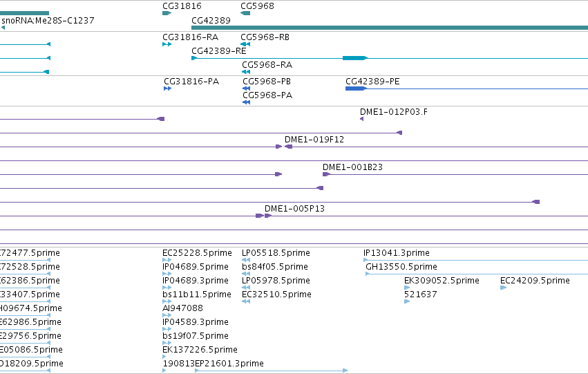The image size is (588, 374).
Task: Click the DME1-001B23 purple start marker
Action: click(326, 174)
